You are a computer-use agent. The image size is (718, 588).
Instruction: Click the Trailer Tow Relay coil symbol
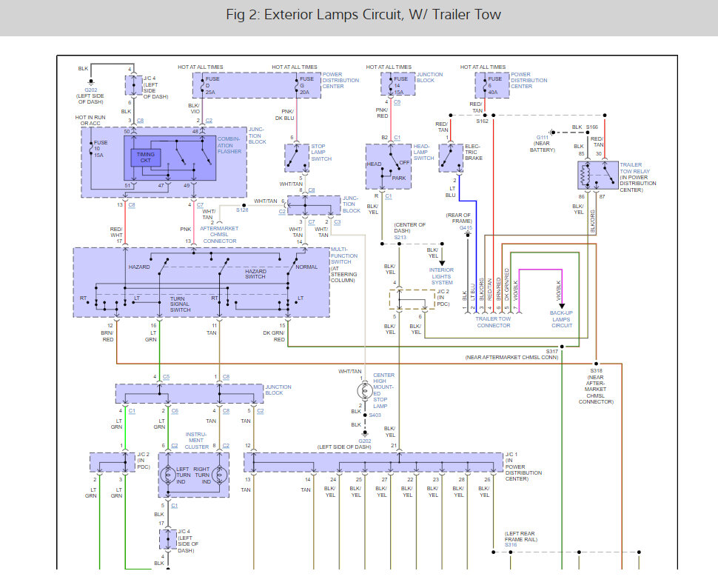(584, 175)
